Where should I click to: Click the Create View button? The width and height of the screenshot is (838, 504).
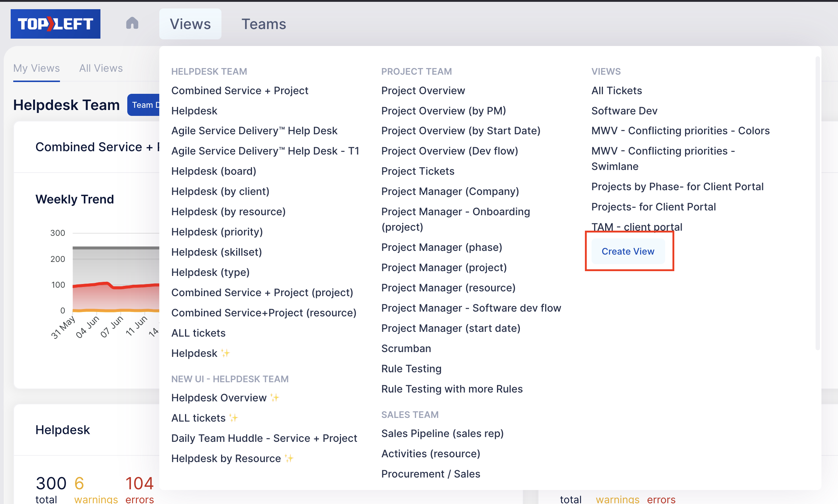628,251
